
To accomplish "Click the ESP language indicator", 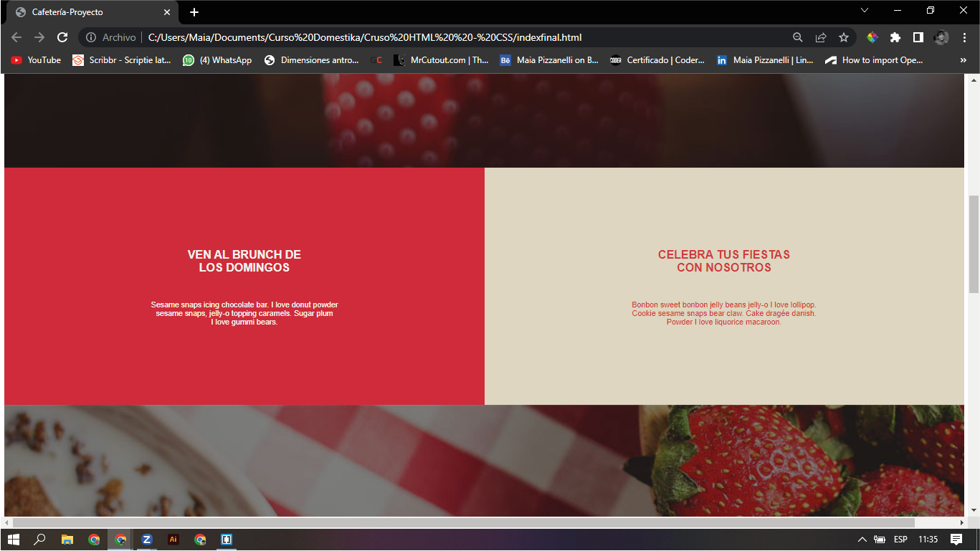I will point(900,540).
